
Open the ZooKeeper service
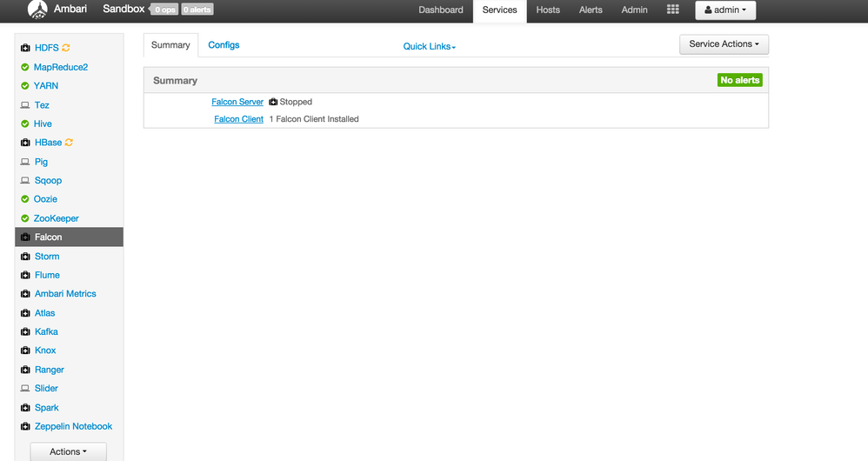[x=57, y=218]
